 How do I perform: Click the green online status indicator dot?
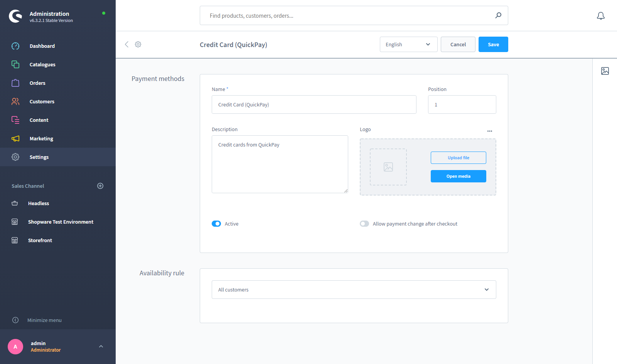pyautogui.click(x=103, y=13)
